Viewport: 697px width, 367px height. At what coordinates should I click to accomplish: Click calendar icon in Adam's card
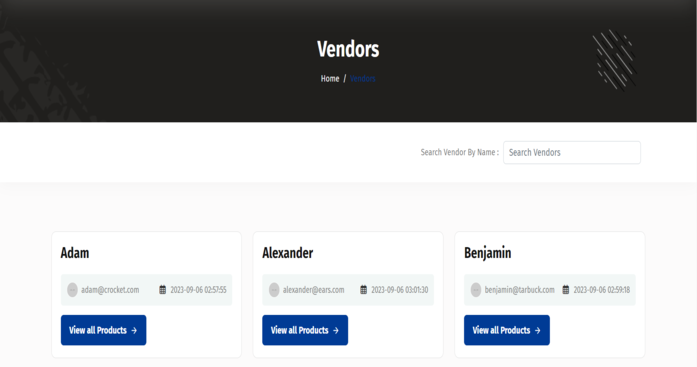(x=163, y=290)
